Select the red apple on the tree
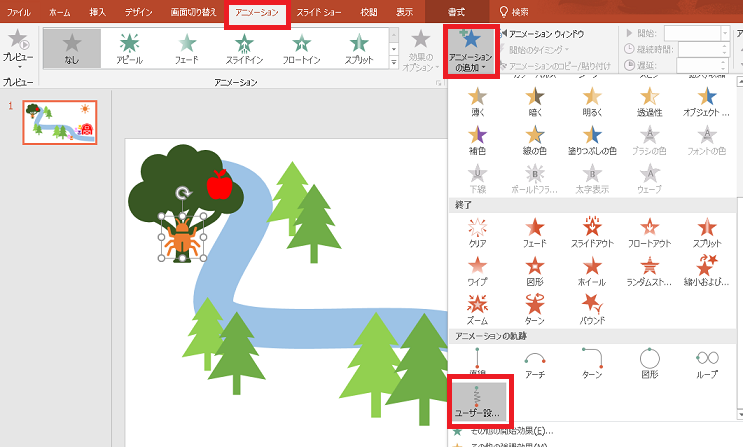The height and width of the screenshot is (447, 743). click(x=219, y=184)
